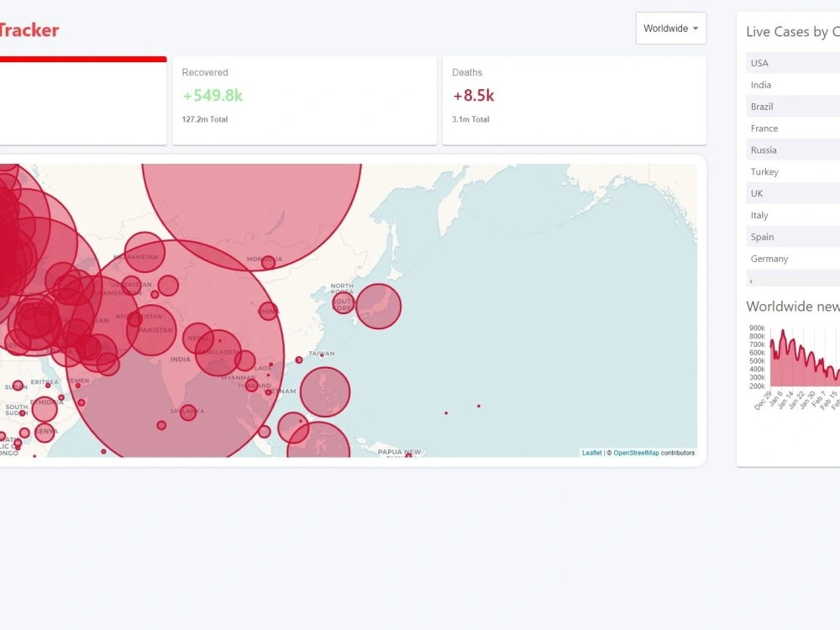Click the UK row in Live Cases table
Viewport: 840px width, 630px height.
tap(793, 193)
